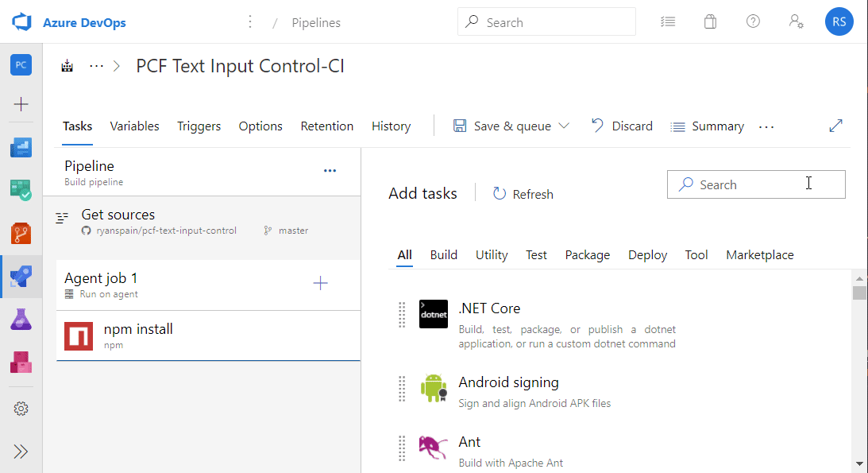
Task: Open the Pipeline row ellipsis menu
Action: click(330, 171)
